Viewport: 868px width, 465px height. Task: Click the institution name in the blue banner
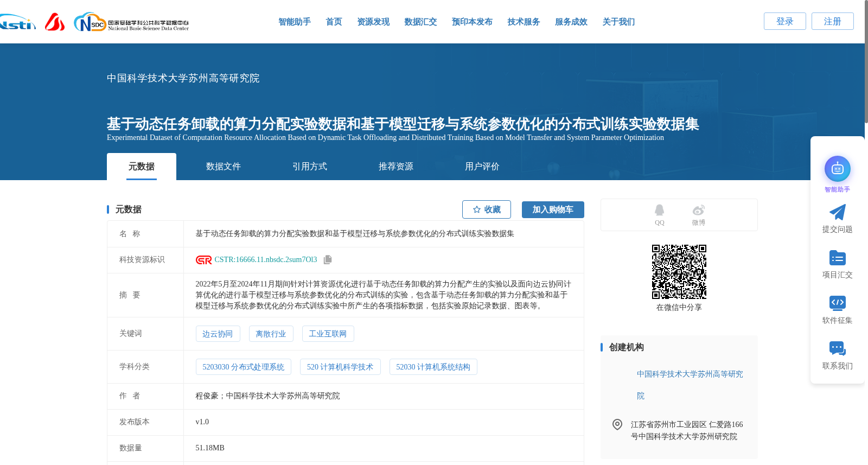click(183, 78)
